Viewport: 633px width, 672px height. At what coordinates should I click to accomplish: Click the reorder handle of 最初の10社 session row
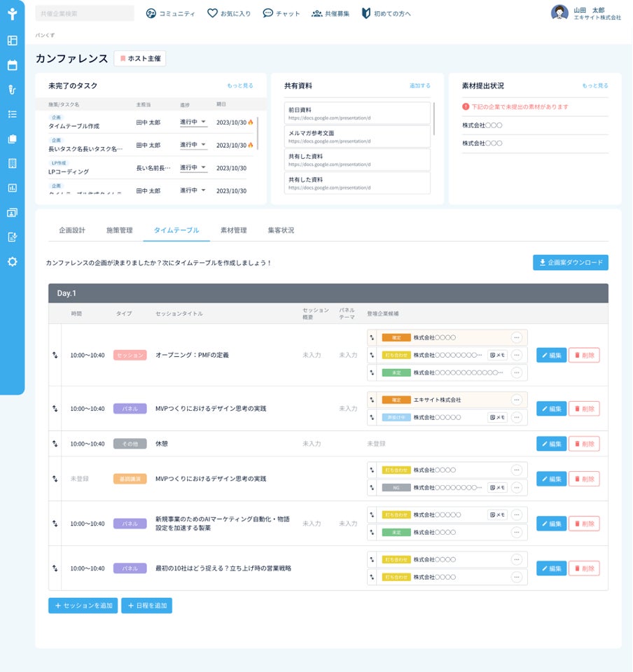click(55, 568)
